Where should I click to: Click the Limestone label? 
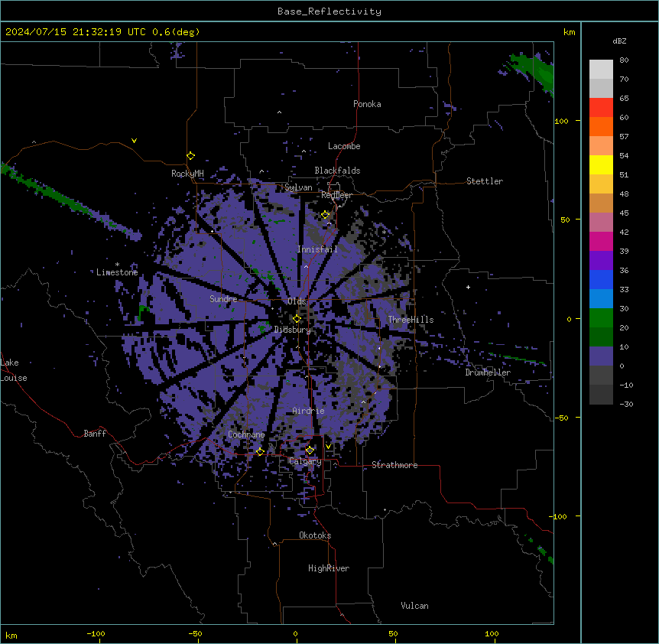[x=117, y=272]
